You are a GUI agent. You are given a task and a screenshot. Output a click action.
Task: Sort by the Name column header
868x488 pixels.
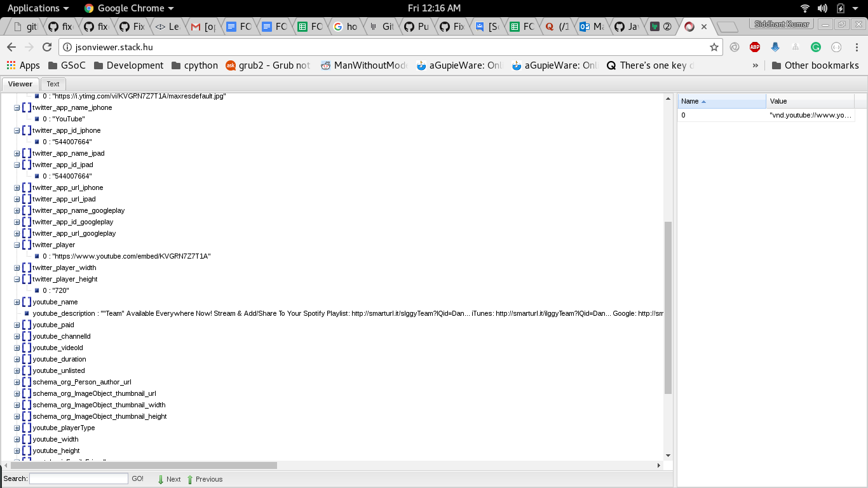pos(722,101)
